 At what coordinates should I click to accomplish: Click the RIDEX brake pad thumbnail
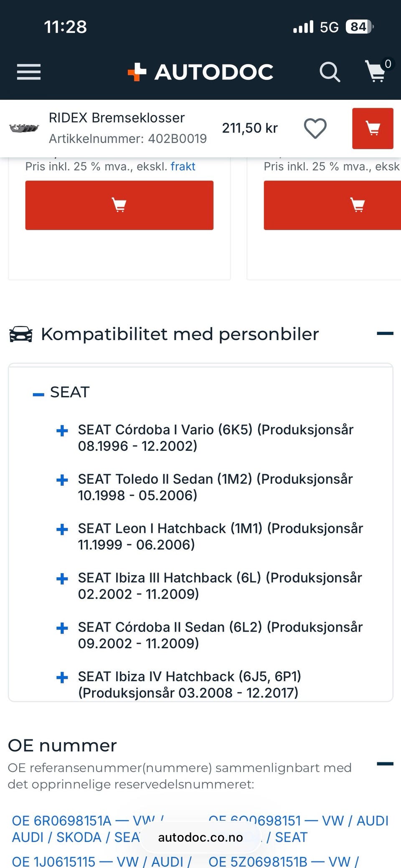tap(24, 128)
